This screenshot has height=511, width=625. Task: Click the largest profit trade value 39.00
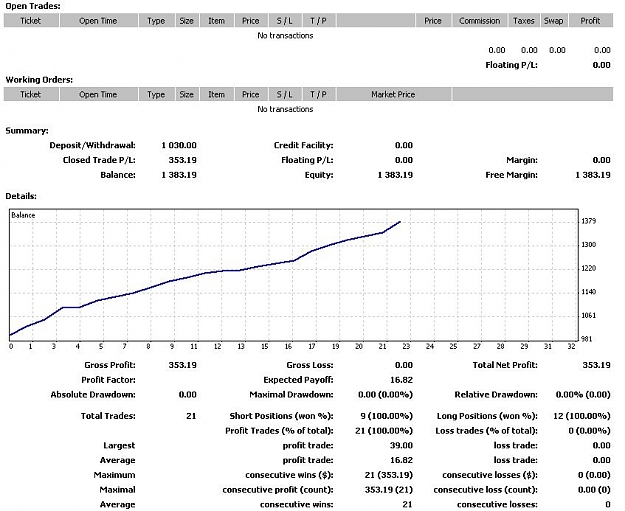pyautogui.click(x=401, y=446)
